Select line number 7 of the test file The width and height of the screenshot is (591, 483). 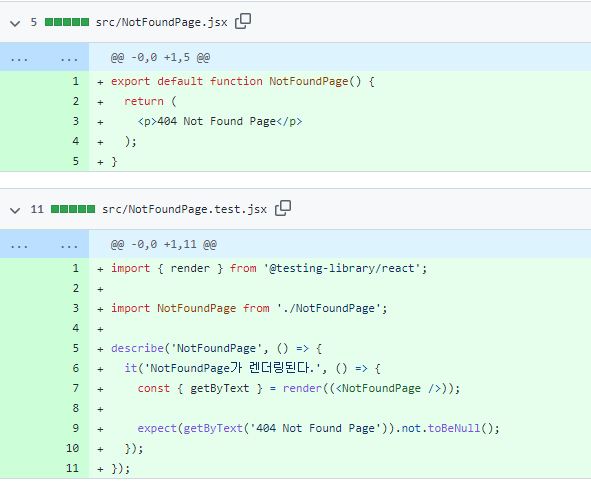coord(75,388)
